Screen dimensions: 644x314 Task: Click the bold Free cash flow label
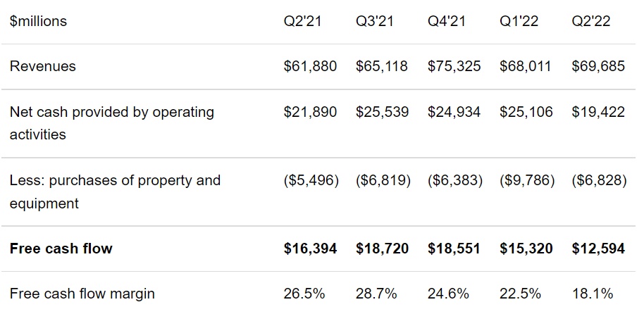(61, 248)
